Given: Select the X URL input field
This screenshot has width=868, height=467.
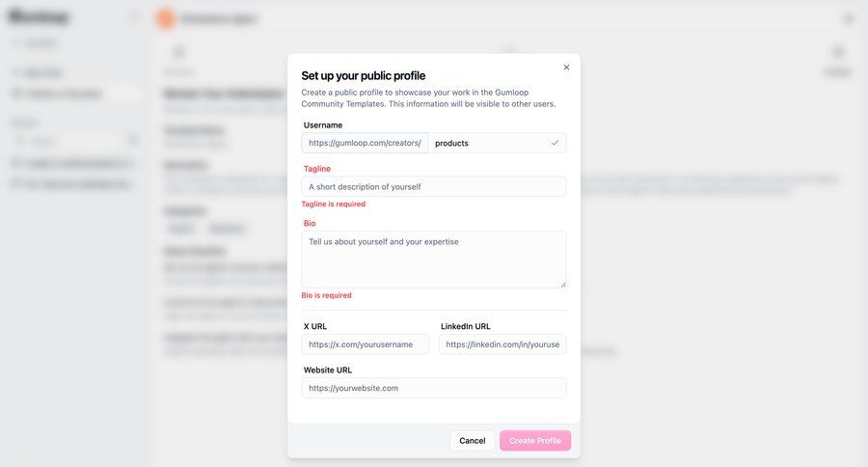Looking at the screenshot, I should [366, 344].
